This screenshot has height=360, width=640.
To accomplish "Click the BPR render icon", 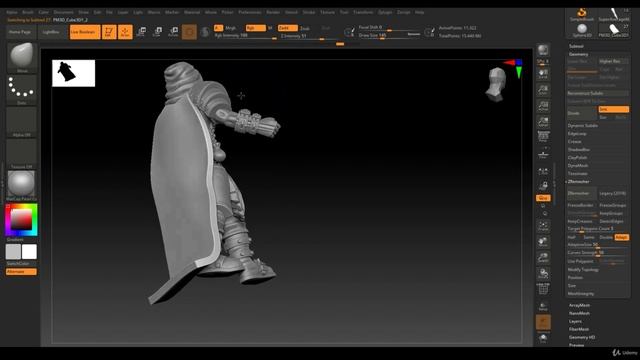I will (543, 50).
